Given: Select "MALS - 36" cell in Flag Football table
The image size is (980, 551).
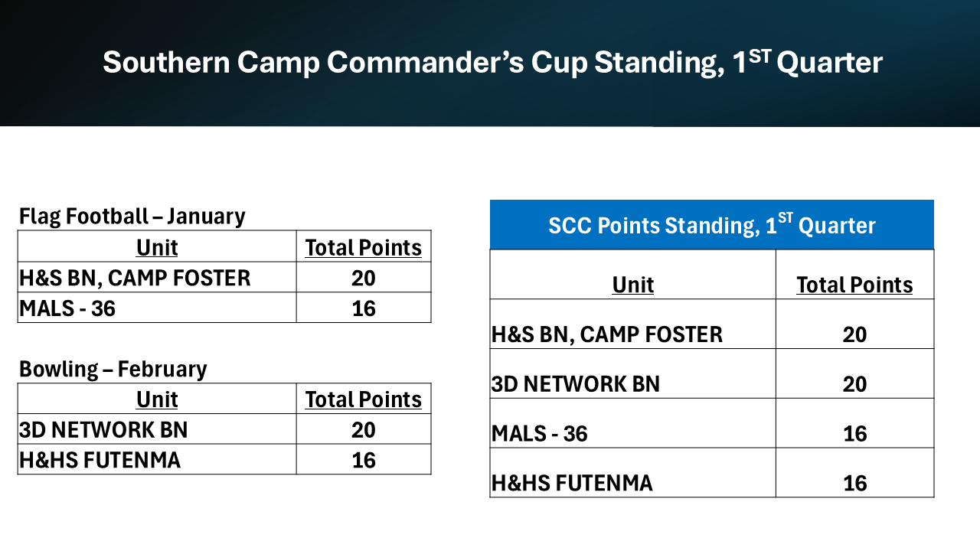Looking at the screenshot, I should click(67, 308).
